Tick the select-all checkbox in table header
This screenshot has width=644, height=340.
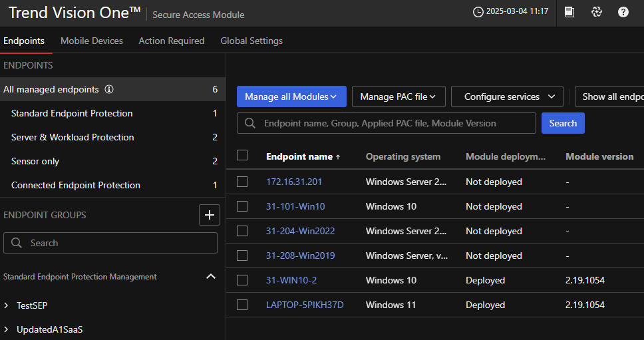pyautogui.click(x=242, y=156)
